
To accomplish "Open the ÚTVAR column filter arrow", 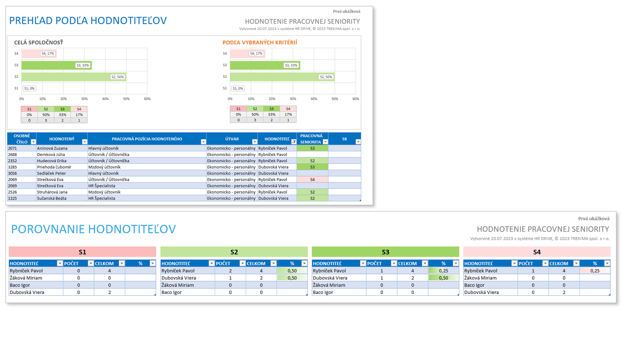I will coord(254,142).
